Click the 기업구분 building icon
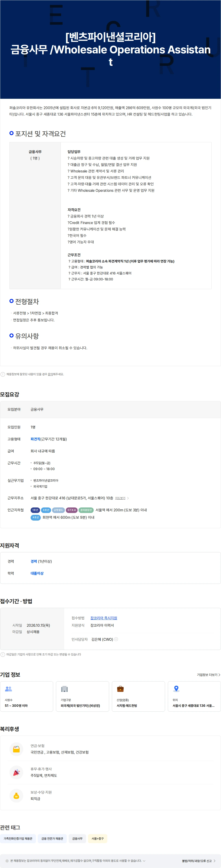This screenshot has height=868, width=221. (64, 689)
